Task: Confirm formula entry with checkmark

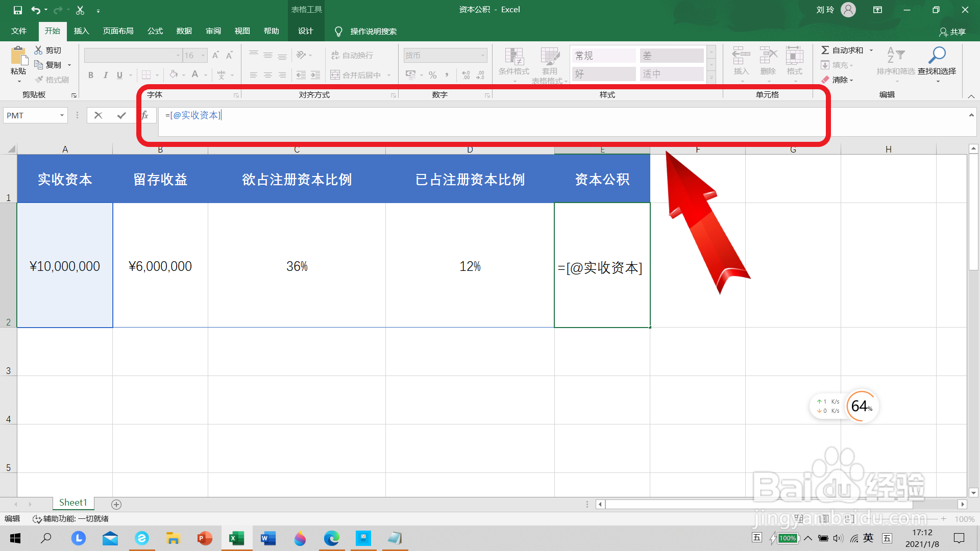Action: tap(121, 115)
